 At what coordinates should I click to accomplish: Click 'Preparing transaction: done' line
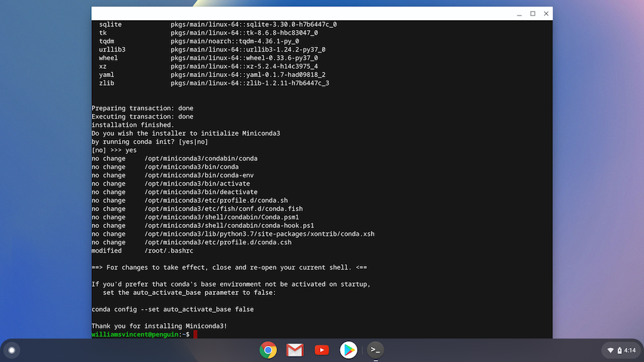(x=142, y=108)
